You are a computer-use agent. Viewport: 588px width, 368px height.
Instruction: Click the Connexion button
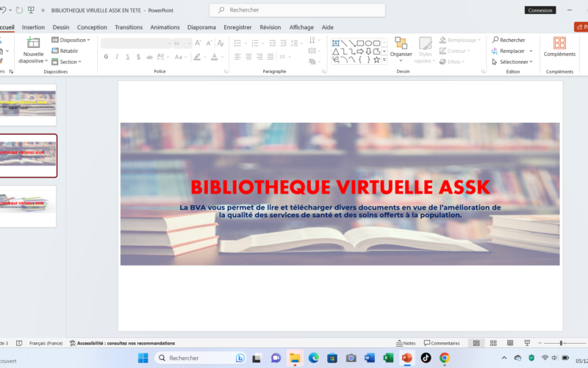tap(540, 10)
